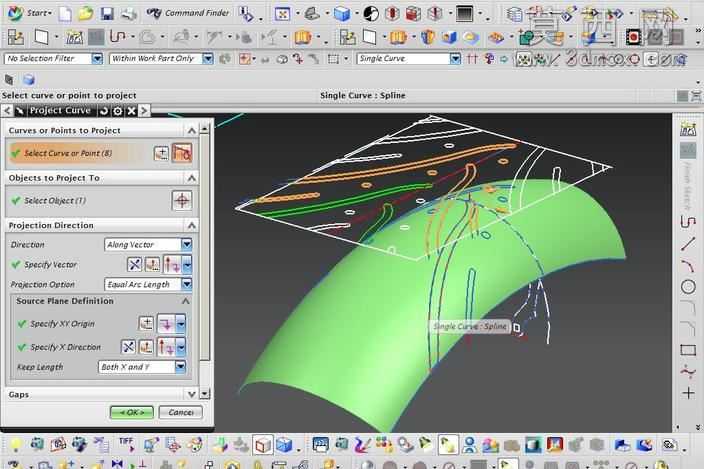Screen dimensions: 704x469
Task: Activate Select Curve or Point (8)
Action: pos(68,153)
